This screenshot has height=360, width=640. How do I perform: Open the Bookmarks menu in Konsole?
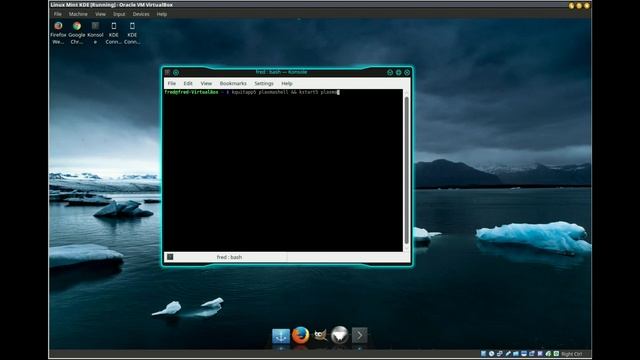coord(233,83)
